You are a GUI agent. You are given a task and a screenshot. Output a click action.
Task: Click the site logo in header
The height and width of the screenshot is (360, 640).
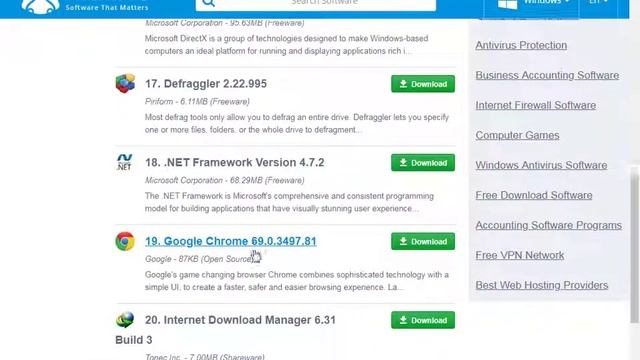coord(40,6)
